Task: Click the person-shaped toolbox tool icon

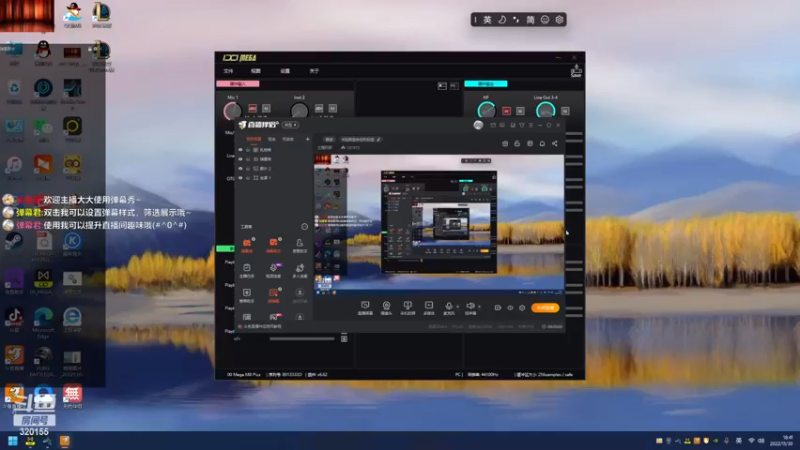Action: click(x=299, y=245)
